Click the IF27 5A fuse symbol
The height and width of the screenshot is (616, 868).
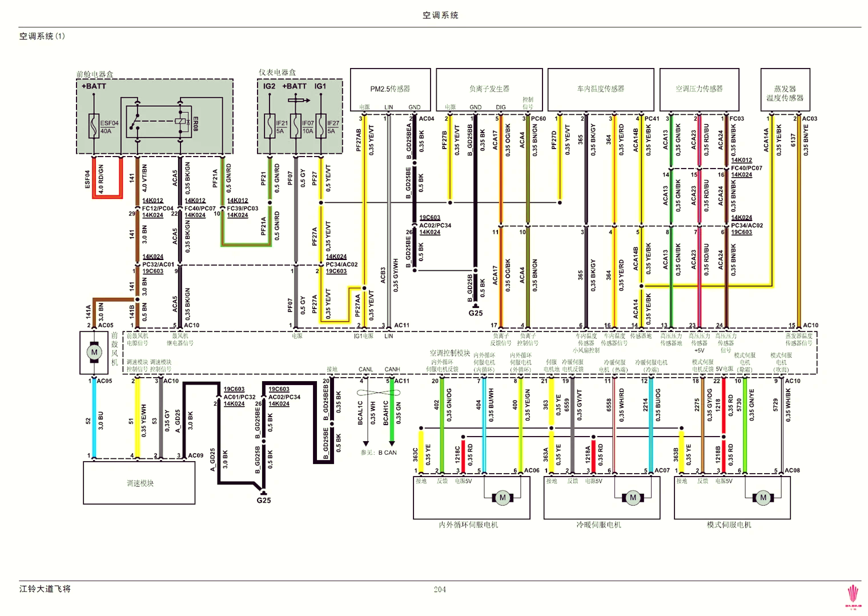pos(321,126)
